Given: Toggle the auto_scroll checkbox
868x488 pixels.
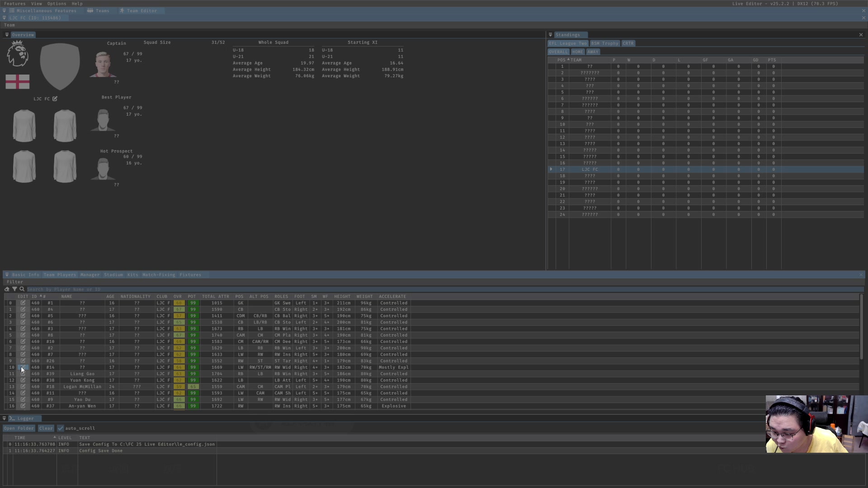Looking at the screenshot, I should [x=61, y=428].
